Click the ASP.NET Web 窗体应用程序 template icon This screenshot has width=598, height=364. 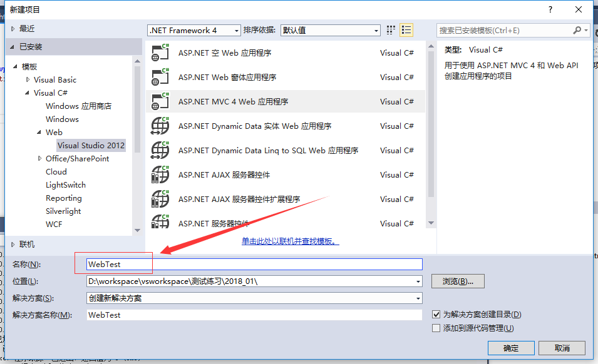160,77
